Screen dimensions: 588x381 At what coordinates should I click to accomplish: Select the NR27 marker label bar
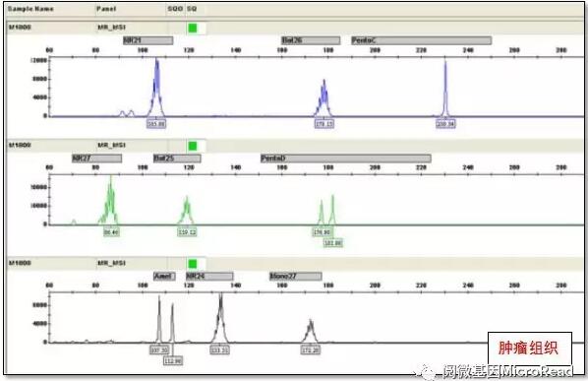(x=96, y=159)
